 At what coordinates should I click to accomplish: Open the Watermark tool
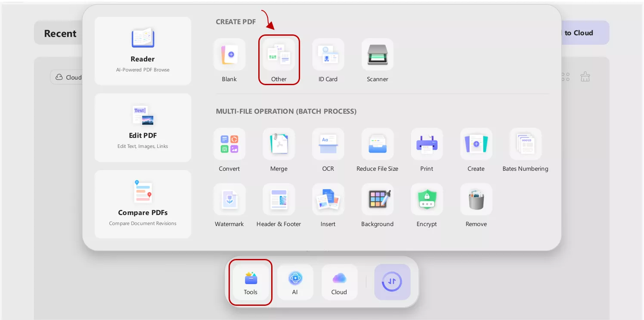[x=229, y=199]
